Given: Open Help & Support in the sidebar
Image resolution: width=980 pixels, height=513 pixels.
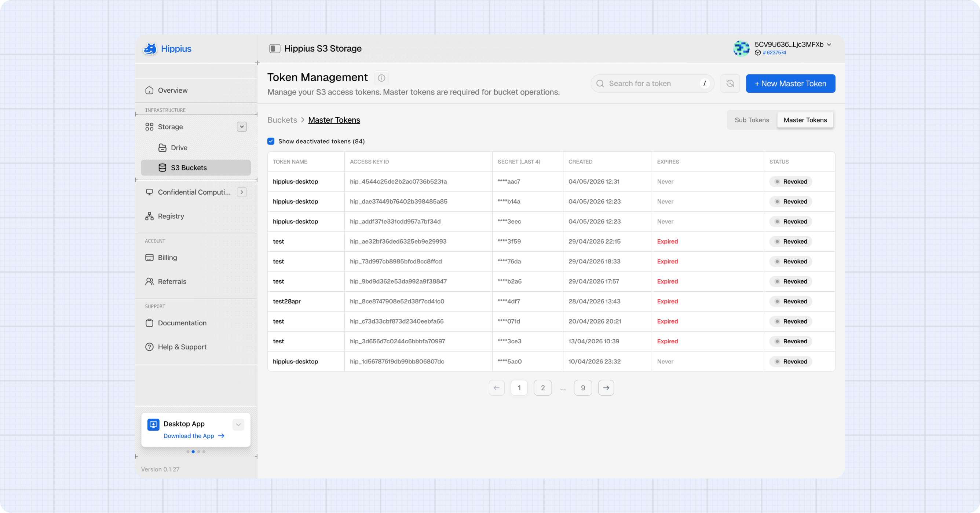Looking at the screenshot, I should tap(196, 347).
